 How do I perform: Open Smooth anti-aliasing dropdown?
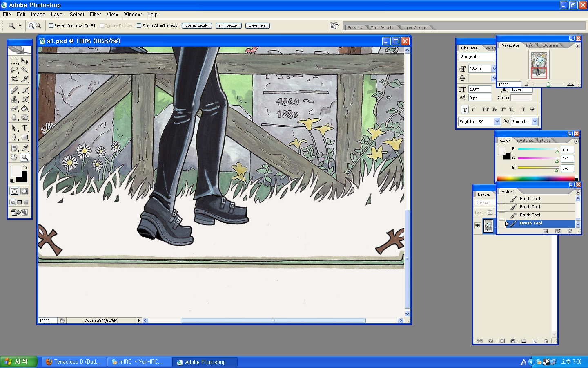(535, 121)
